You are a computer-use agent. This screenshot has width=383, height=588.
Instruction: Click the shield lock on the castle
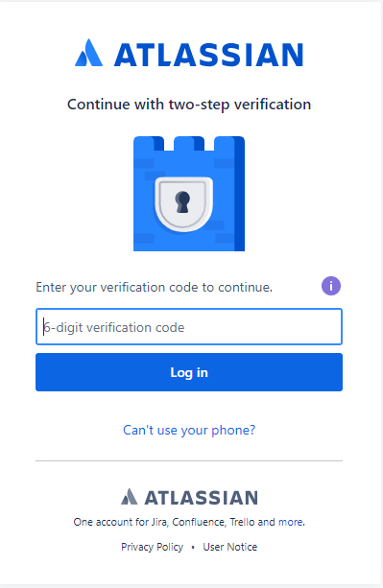183,204
